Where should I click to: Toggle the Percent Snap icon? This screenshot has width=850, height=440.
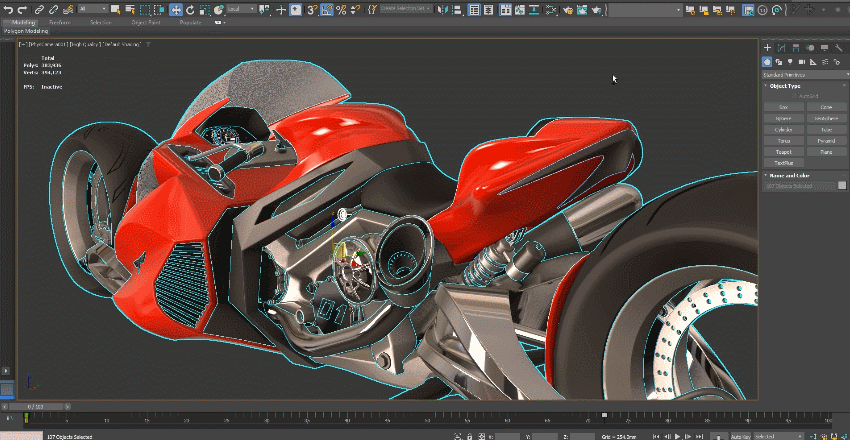(x=341, y=9)
